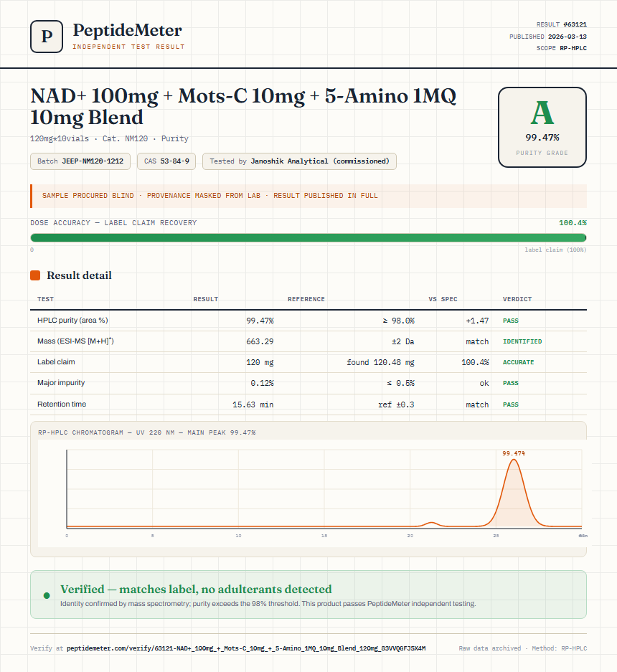Click the CAS 53-84-9 tag

coord(166,161)
